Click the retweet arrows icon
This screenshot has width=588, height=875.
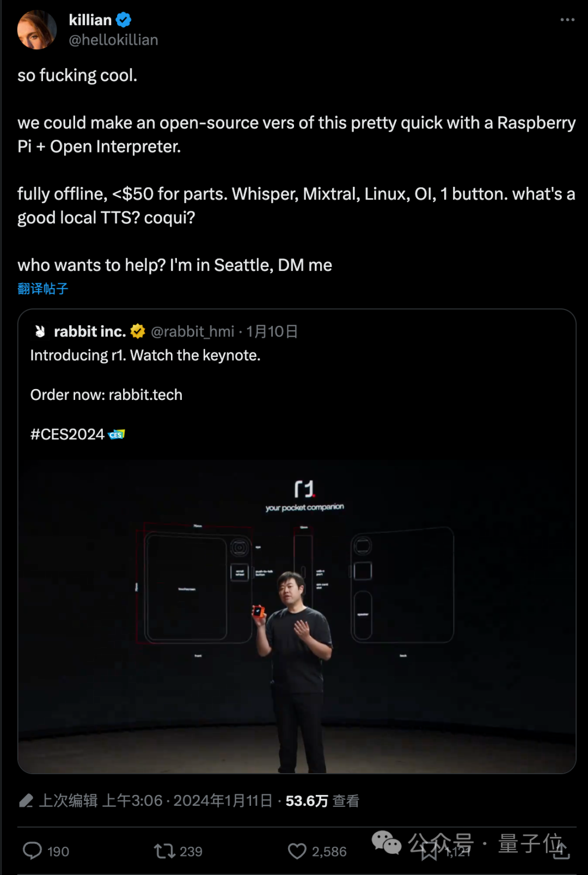tap(164, 850)
